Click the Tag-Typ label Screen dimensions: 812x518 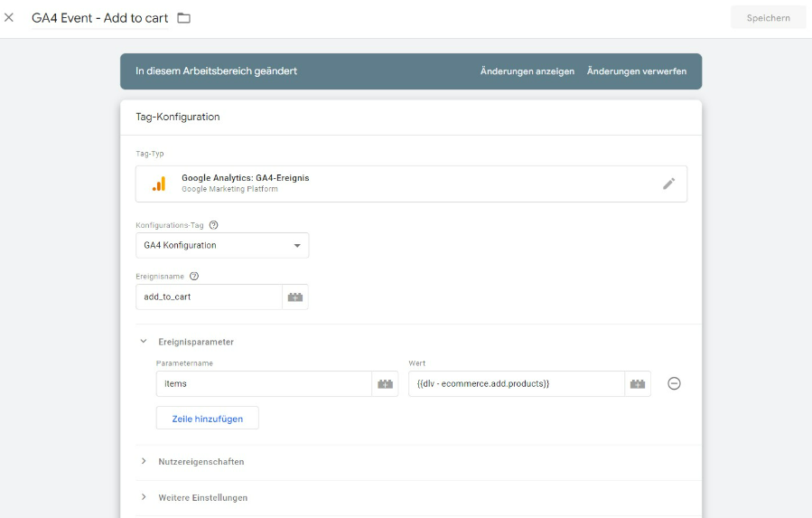tap(150, 154)
